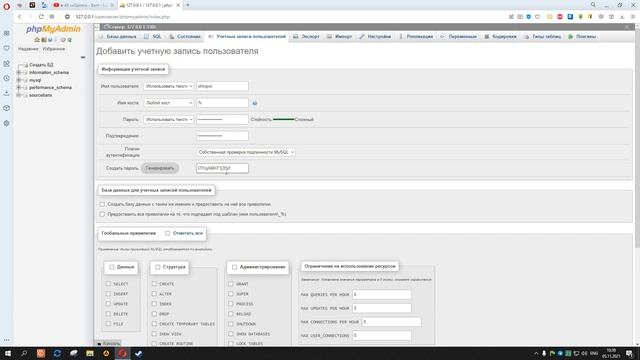Image resolution: width=640 pixels, height=360 pixels.
Task: Open the password type dropdown
Action: pyautogui.click(x=169, y=120)
